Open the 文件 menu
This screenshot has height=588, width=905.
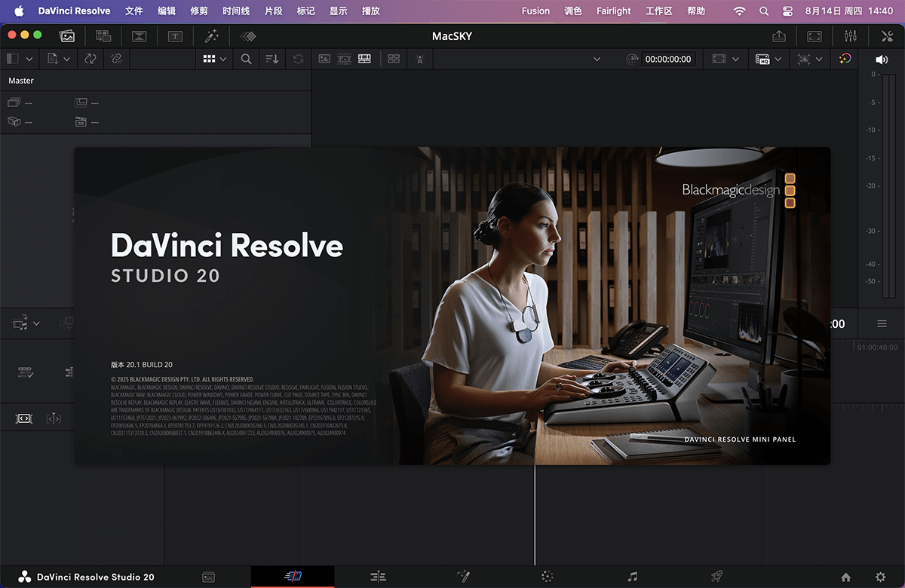point(134,11)
